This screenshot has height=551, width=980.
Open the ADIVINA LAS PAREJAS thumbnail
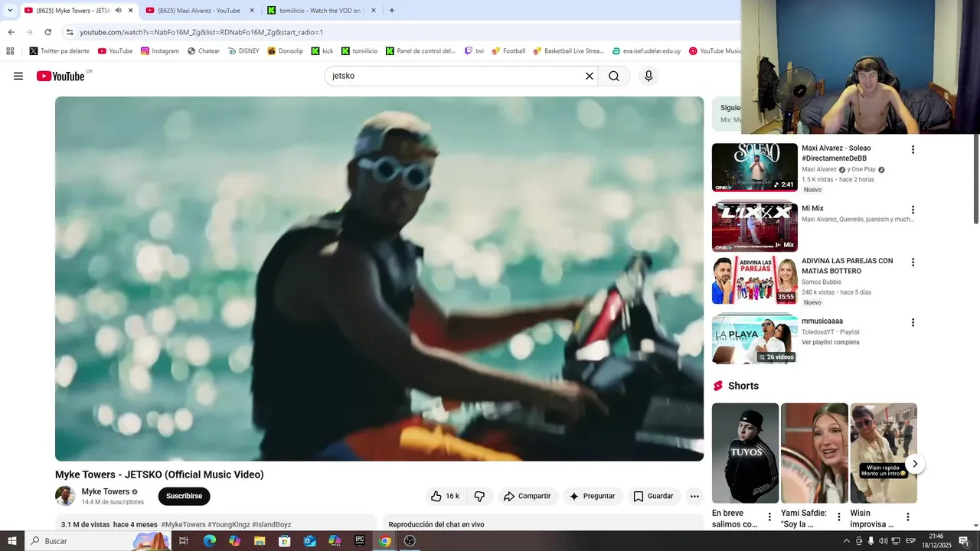pos(754,280)
